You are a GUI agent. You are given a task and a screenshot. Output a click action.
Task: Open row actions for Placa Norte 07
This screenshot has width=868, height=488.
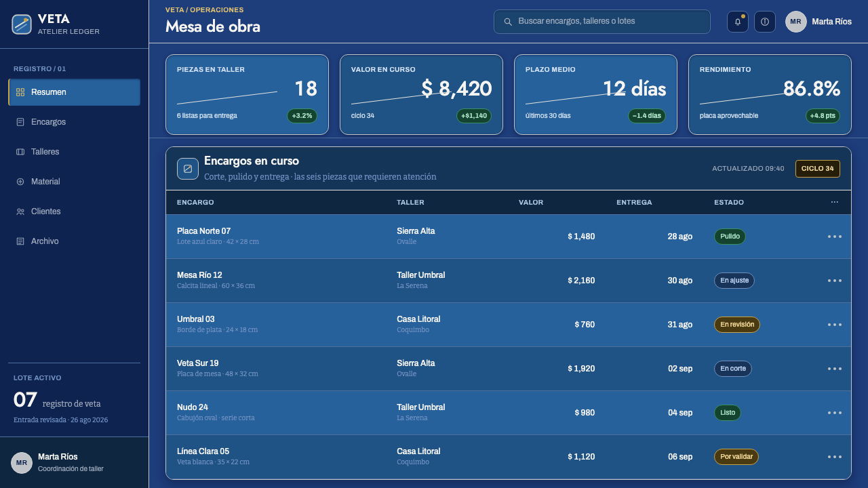[835, 237]
